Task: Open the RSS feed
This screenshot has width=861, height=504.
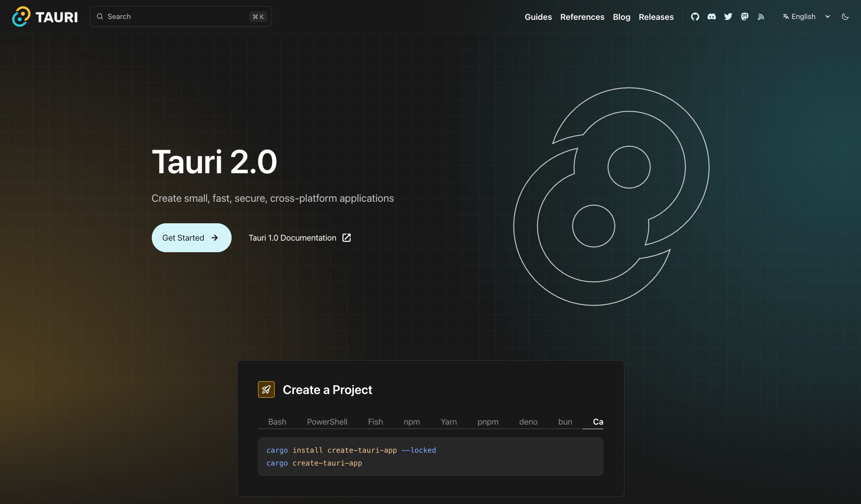Action: 761,17
